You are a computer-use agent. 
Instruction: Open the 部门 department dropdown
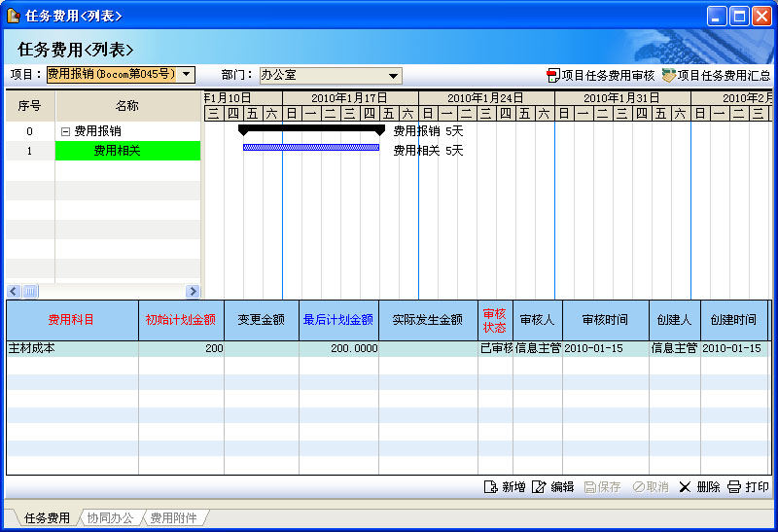[394, 76]
